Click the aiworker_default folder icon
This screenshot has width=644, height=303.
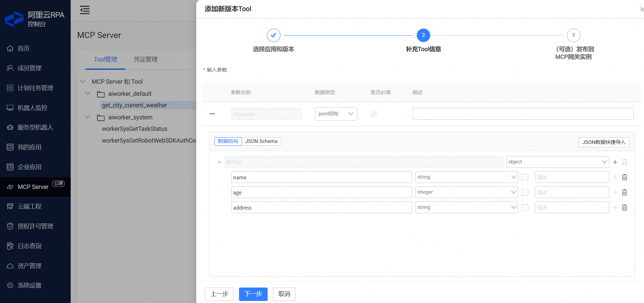(101, 94)
